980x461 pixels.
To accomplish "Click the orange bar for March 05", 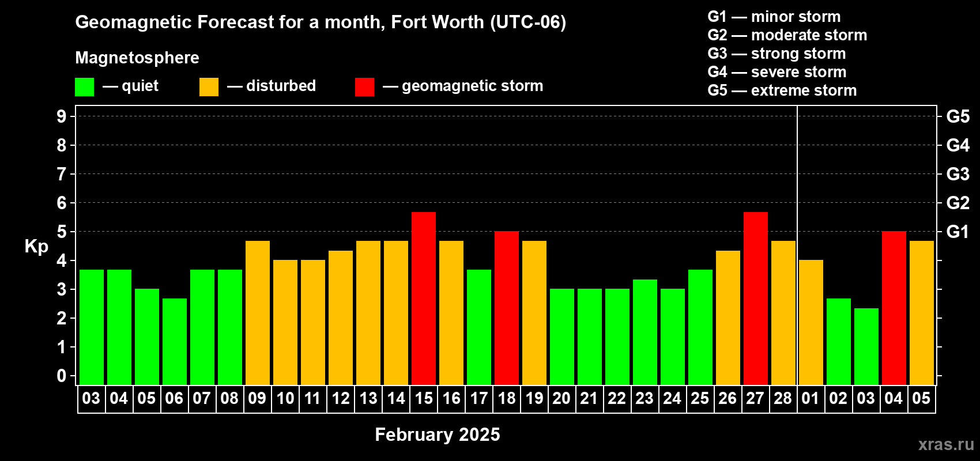I will point(922,313).
